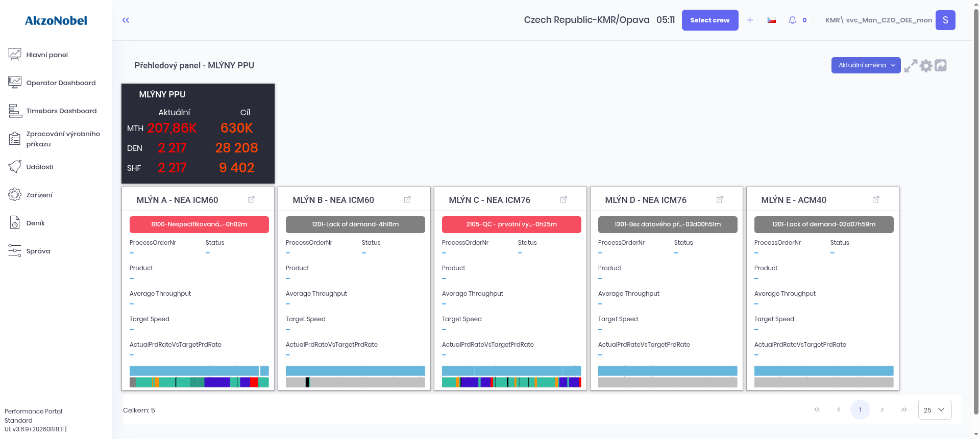Click the Czech flag language icon

772,20
